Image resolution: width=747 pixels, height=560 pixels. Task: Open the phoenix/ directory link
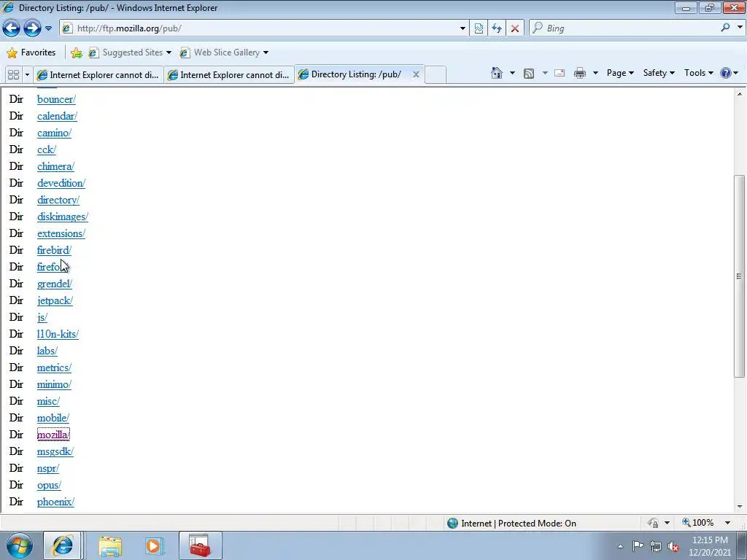[55, 502]
